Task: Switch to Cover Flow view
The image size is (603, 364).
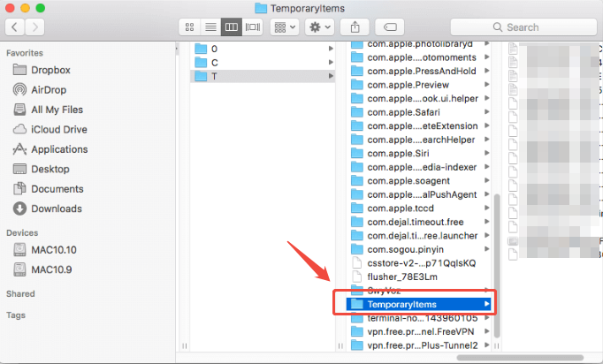Action: click(253, 27)
